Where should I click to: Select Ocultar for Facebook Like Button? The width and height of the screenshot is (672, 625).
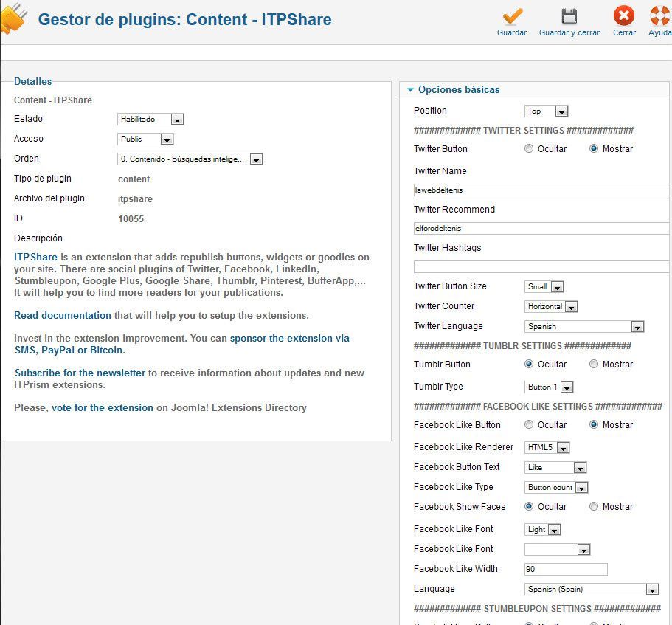[529, 424]
